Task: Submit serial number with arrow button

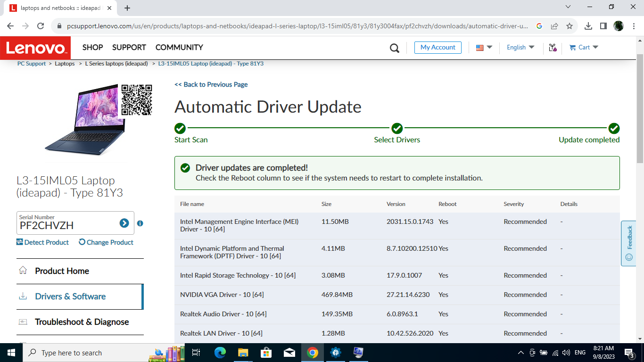Action: click(x=124, y=223)
